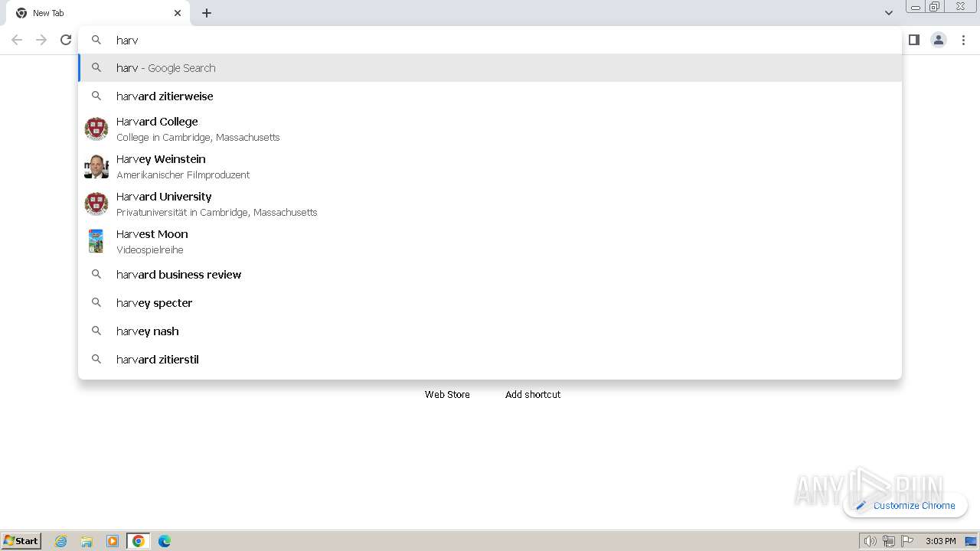Toggle the side panel icon
This screenshot has height=551, width=980.
[913, 40]
